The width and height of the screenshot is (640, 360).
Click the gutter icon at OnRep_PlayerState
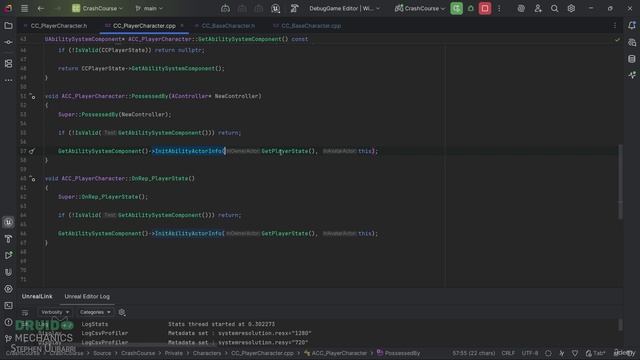point(32,179)
